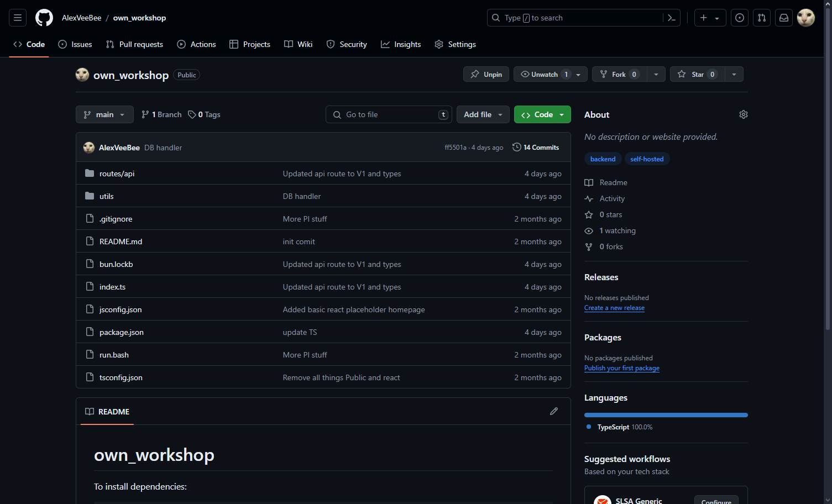This screenshot has height=504, width=832.
Task: Click the commits history clock icon
Action: [516, 147]
